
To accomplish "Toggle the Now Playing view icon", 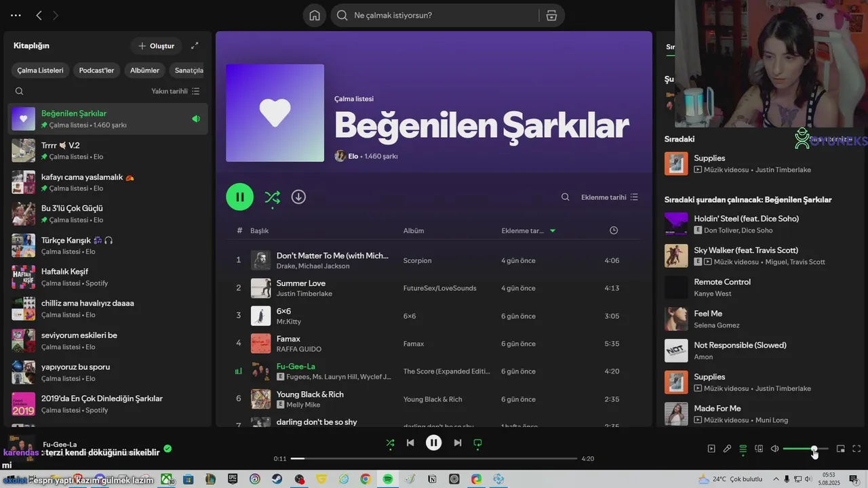I will [x=711, y=449].
